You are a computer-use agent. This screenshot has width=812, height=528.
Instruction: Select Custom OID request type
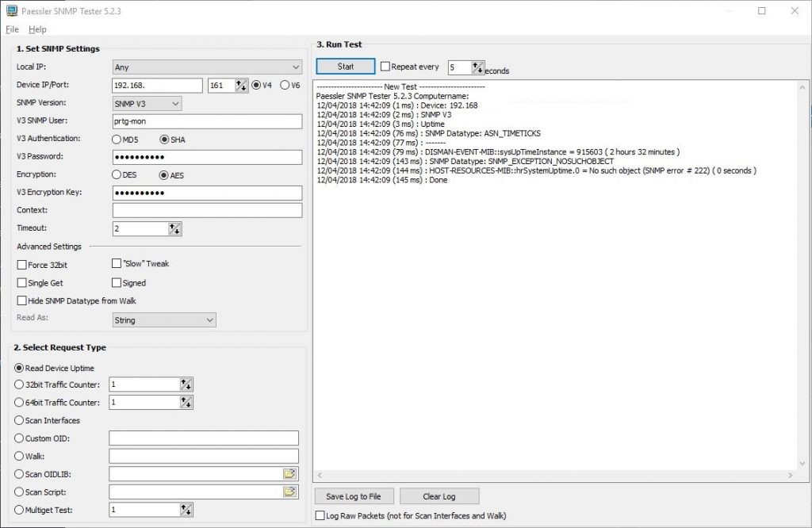coord(19,438)
